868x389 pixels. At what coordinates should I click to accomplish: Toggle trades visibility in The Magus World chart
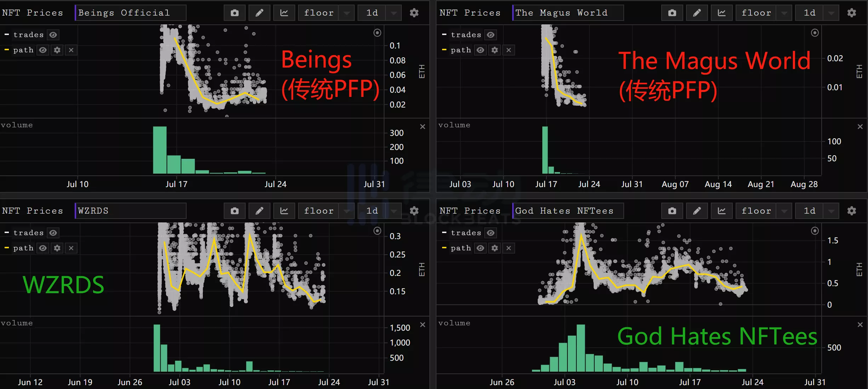491,35
